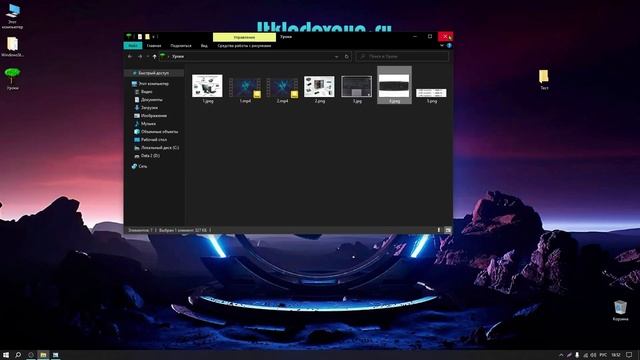Click the File Explorer taskbar button
Image resolution: width=640 pixels, height=360 pixels.
[x=43, y=355]
